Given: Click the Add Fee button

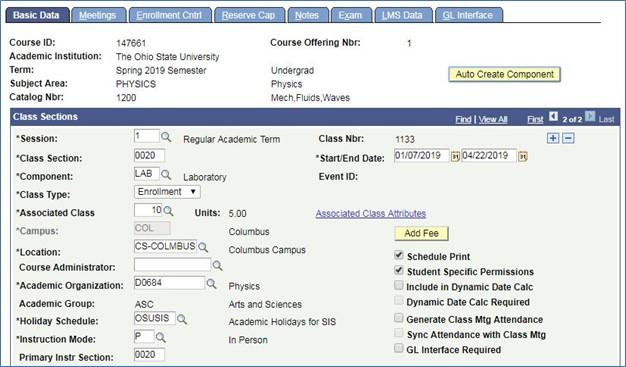Looking at the screenshot, I should [x=421, y=233].
